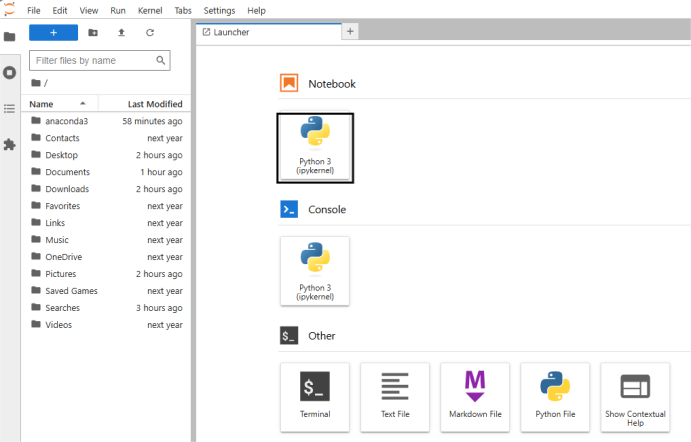This screenshot has height=442, width=691.
Task: Open the Settings menu
Action: pyautogui.click(x=219, y=10)
